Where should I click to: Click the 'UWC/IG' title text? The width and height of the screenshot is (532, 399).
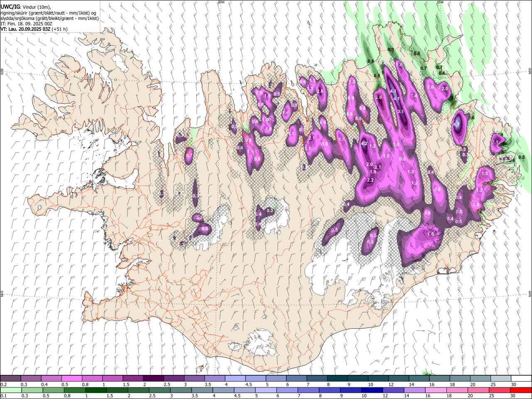pos(10,7)
